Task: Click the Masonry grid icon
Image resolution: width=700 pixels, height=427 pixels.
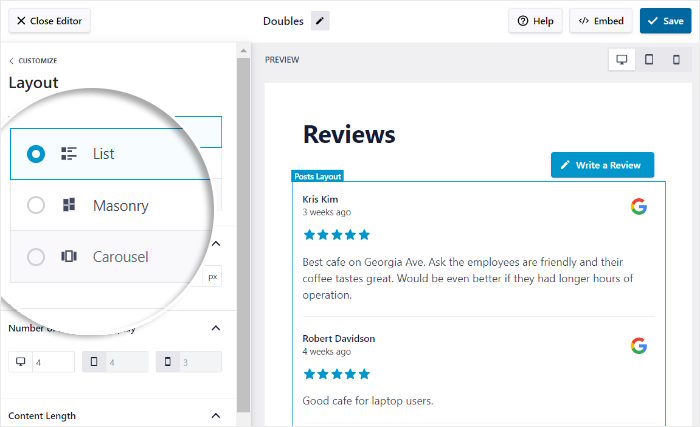Action: point(69,205)
